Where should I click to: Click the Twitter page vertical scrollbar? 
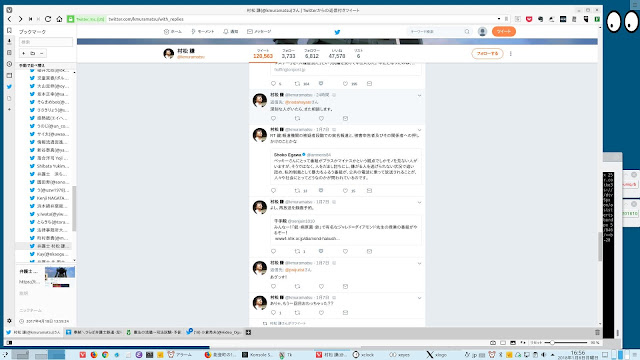[600, 247]
